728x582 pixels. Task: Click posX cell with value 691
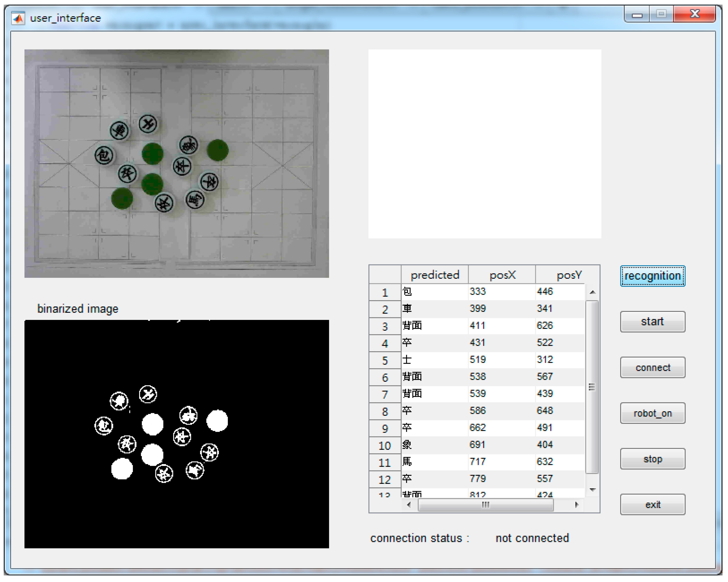coord(477,445)
